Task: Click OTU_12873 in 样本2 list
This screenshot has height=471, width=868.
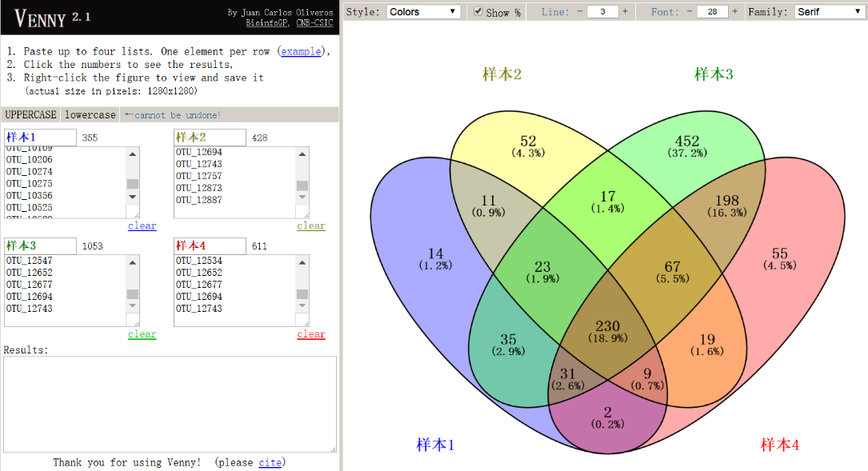Action: (x=198, y=188)
